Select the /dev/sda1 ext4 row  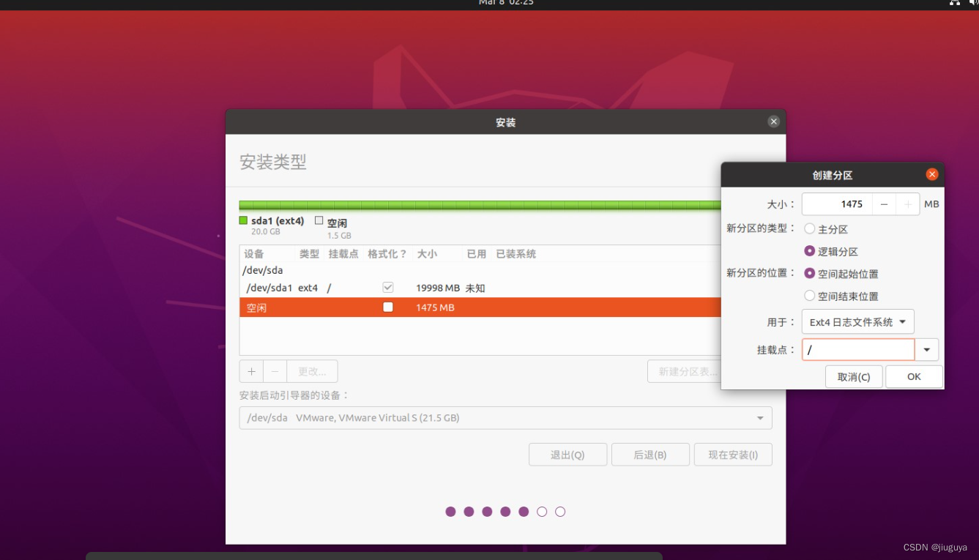point(480,288)
